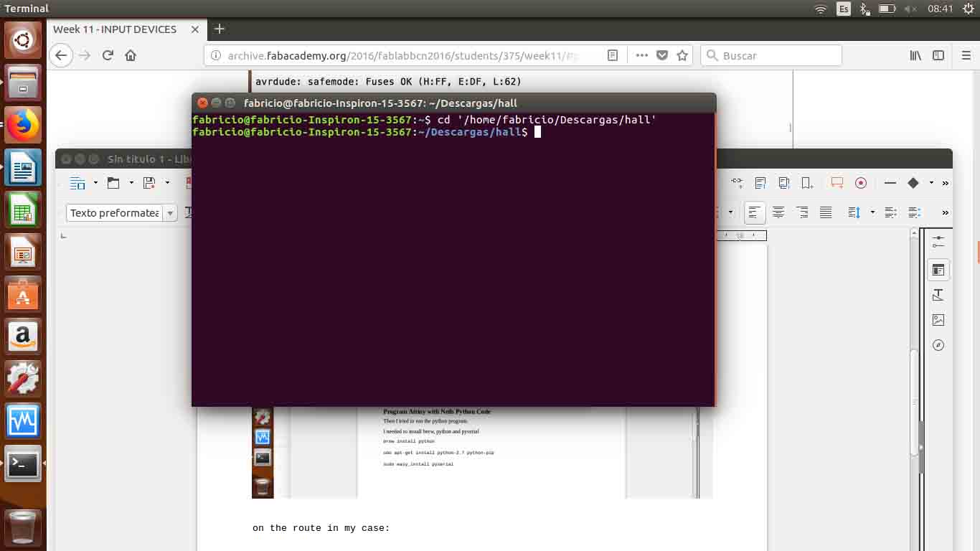Reload the Firefox page

(108, 55)
